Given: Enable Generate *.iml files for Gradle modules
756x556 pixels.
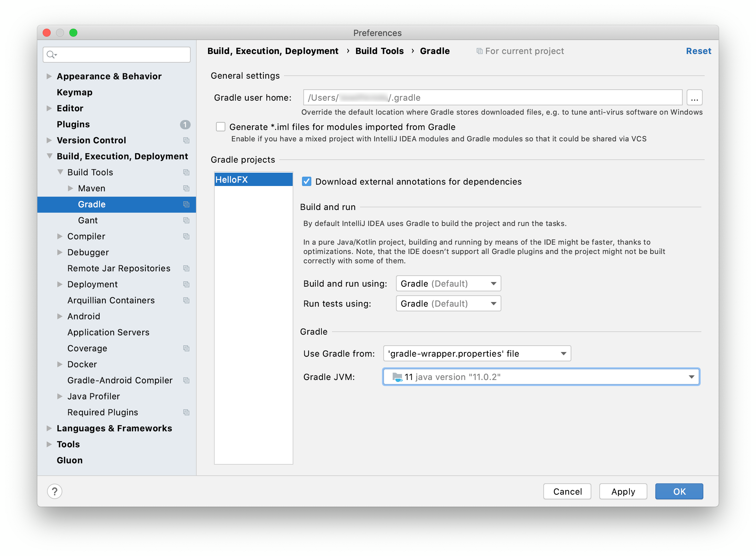Looking at the screenshot, I should tap(220, 127).
